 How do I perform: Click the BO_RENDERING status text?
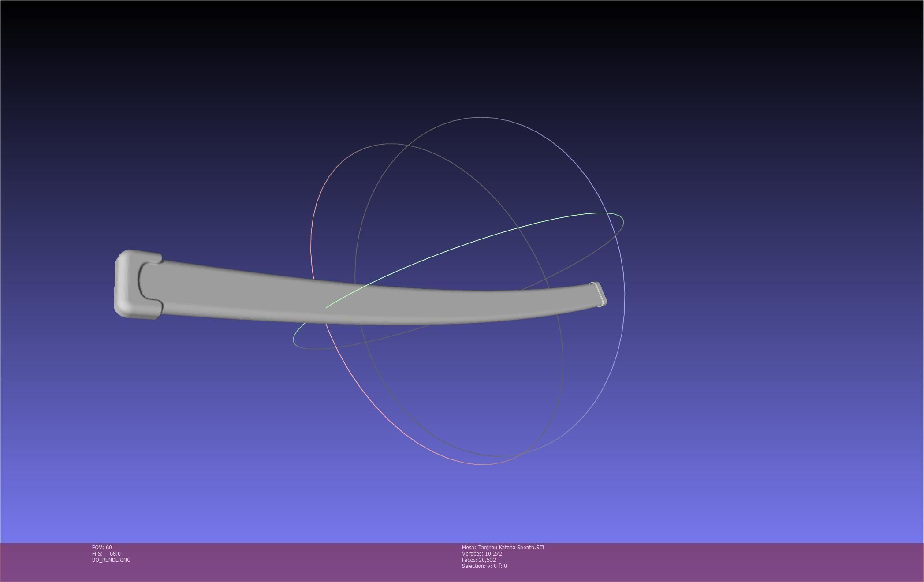[x=111, y=560]
